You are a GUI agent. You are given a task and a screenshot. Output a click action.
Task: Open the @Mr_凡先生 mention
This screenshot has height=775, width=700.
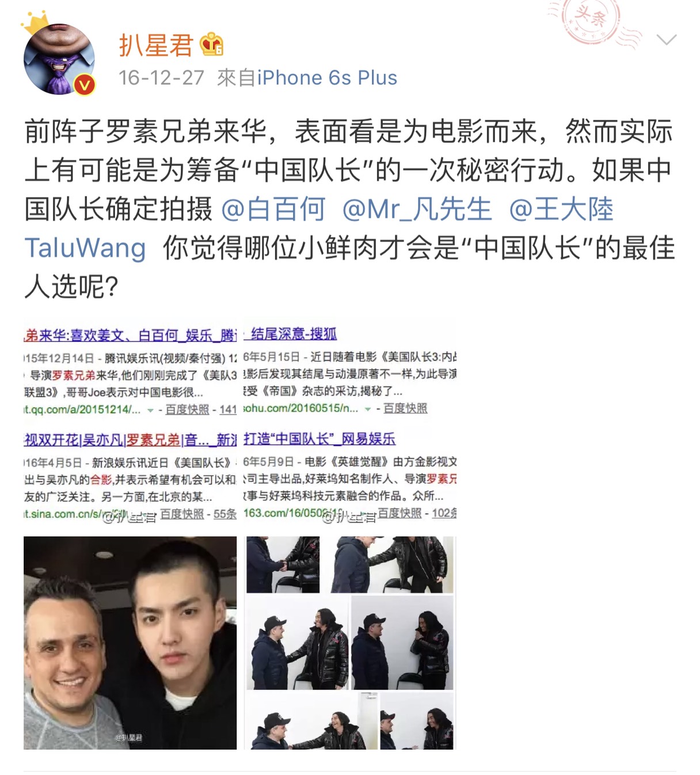417,209
